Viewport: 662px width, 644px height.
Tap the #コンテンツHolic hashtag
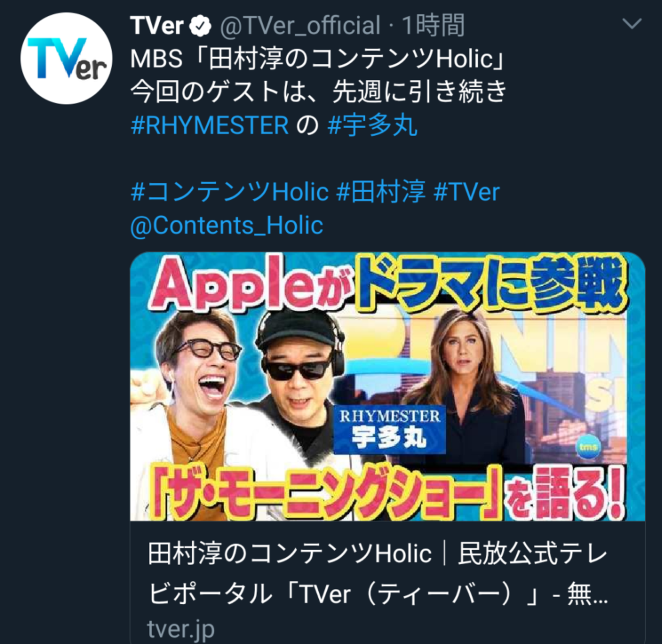[230, 192]
